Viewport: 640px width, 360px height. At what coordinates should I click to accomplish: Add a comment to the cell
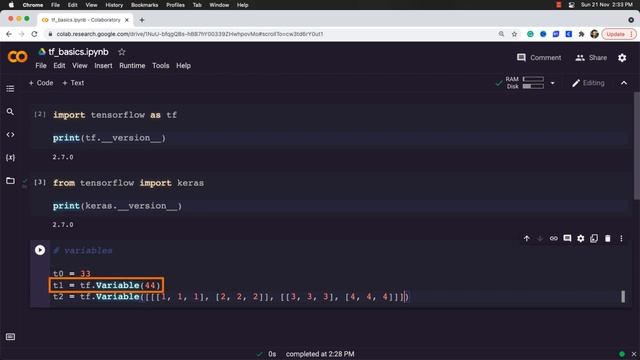coord(567,238)
